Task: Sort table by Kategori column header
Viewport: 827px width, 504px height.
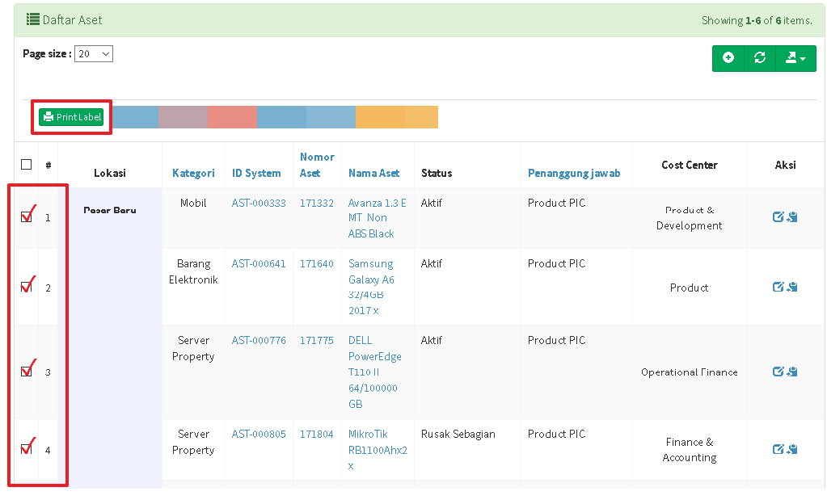Action: [193, 173]
